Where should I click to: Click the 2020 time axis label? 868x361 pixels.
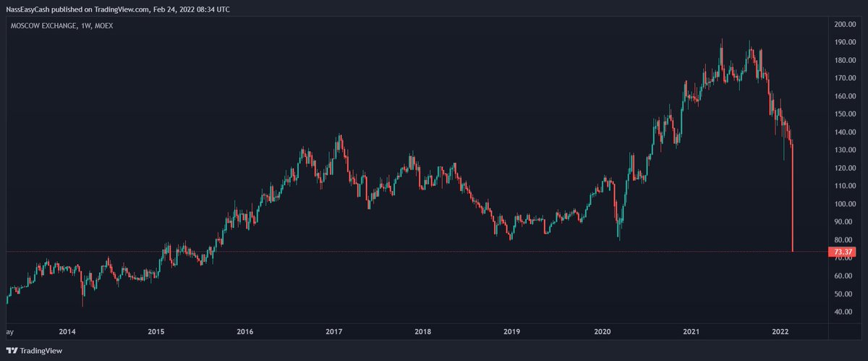pyautogui.click(x=602, y=332)
